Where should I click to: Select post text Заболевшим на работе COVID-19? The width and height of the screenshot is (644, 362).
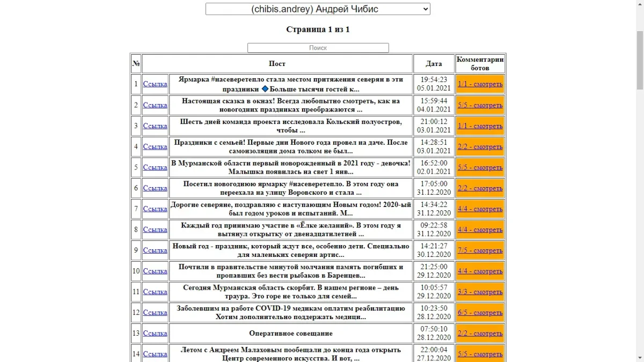(290, 313)
